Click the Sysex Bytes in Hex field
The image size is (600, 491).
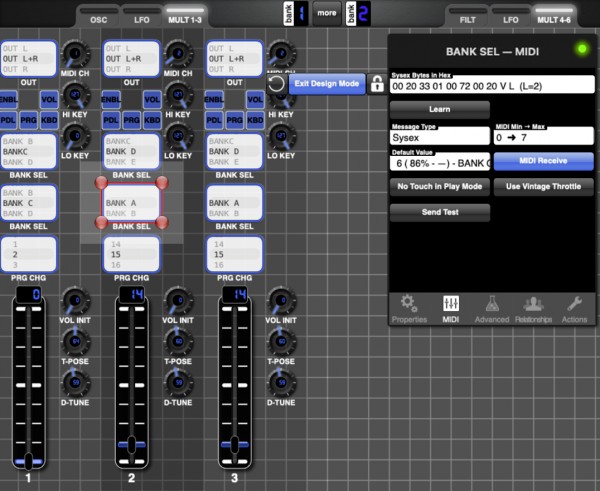(x=492, y=86)
